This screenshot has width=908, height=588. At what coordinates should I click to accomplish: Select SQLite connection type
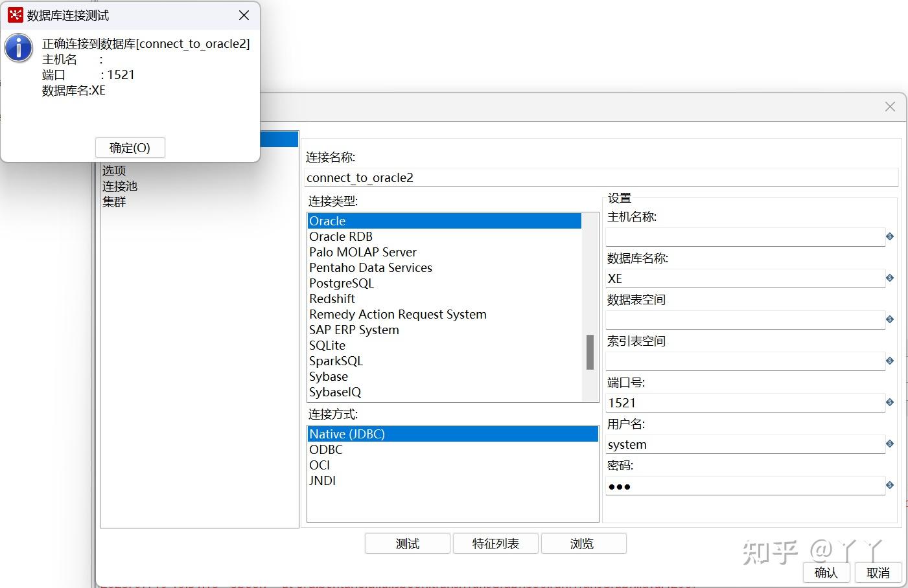click(x=445, y=345)
